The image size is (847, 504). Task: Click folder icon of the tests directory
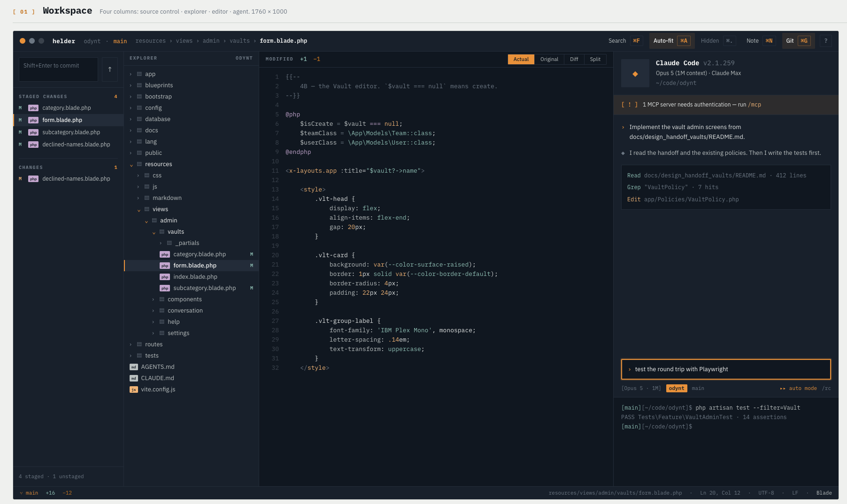[139, 356]
